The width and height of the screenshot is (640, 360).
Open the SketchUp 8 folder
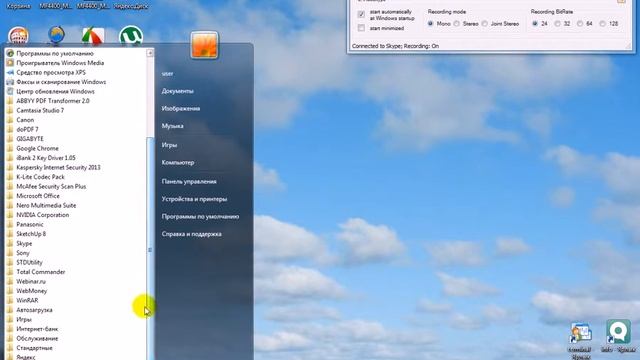coord(26,234)
